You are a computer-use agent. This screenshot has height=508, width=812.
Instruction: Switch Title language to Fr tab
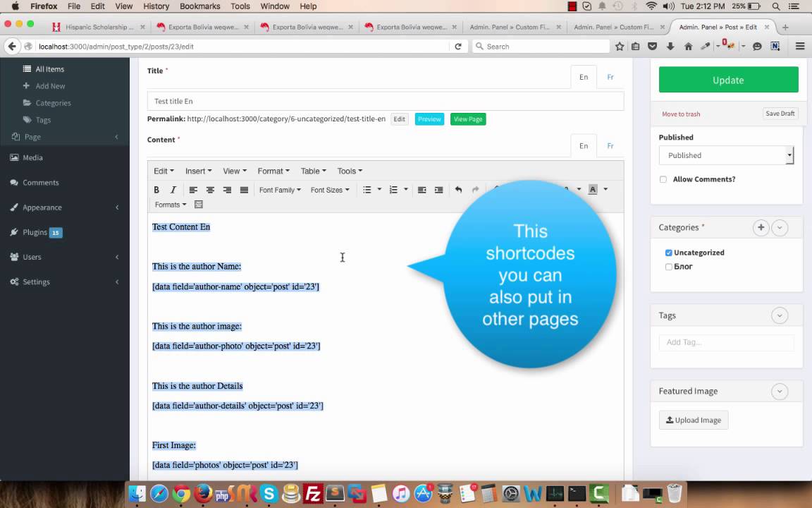point(610,77)
